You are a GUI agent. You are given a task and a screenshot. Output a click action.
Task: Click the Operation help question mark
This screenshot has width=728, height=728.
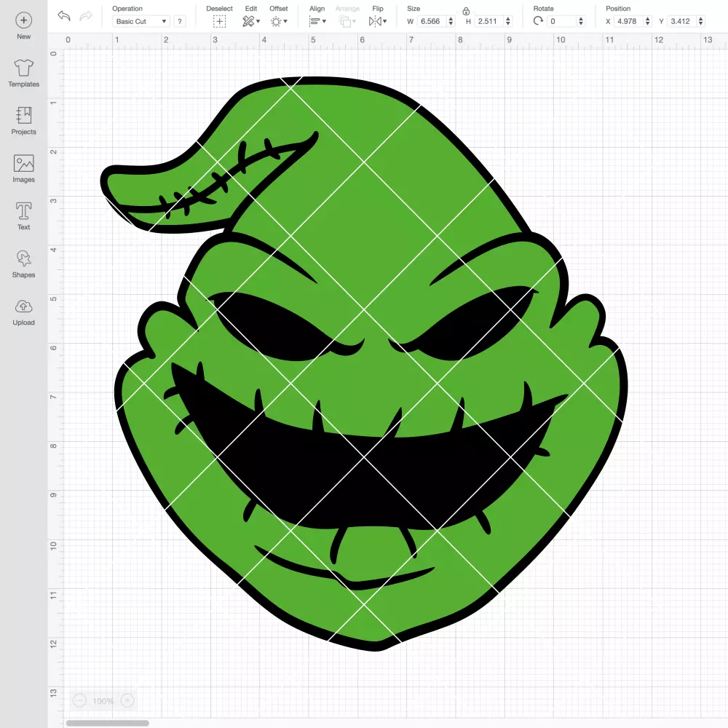[x=180, y=21]
